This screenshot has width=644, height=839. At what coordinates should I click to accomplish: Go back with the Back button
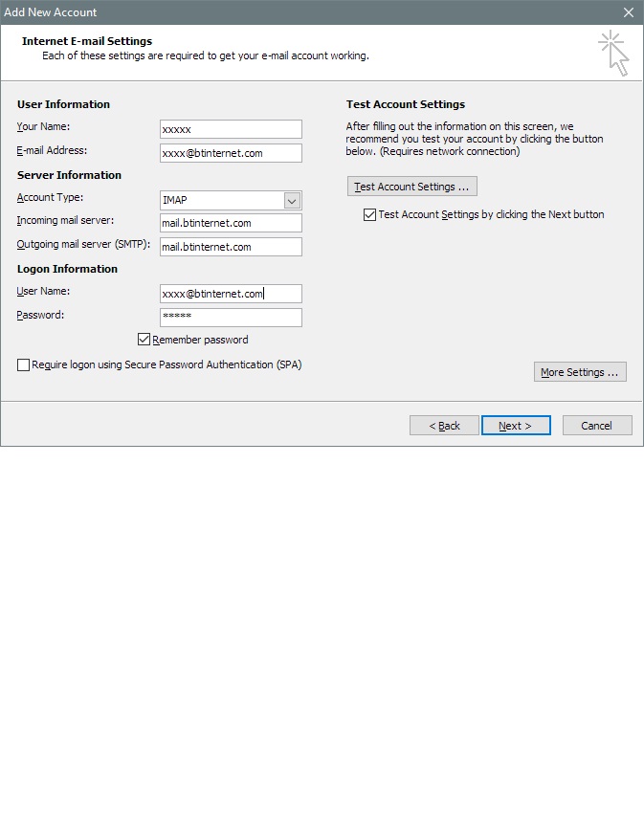(444, 426)
